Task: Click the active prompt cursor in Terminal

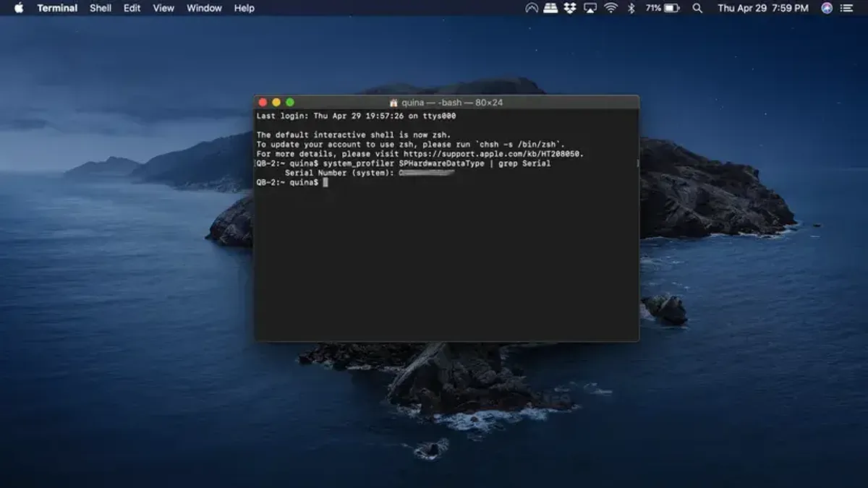Action: pos(325,182)
